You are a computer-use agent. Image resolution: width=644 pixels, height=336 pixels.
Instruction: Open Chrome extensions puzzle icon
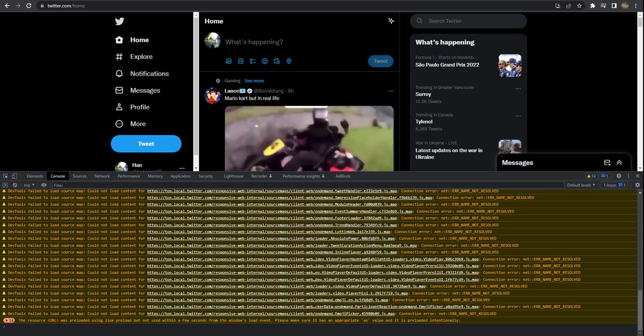pyautogui.click(x=592, y=5)
